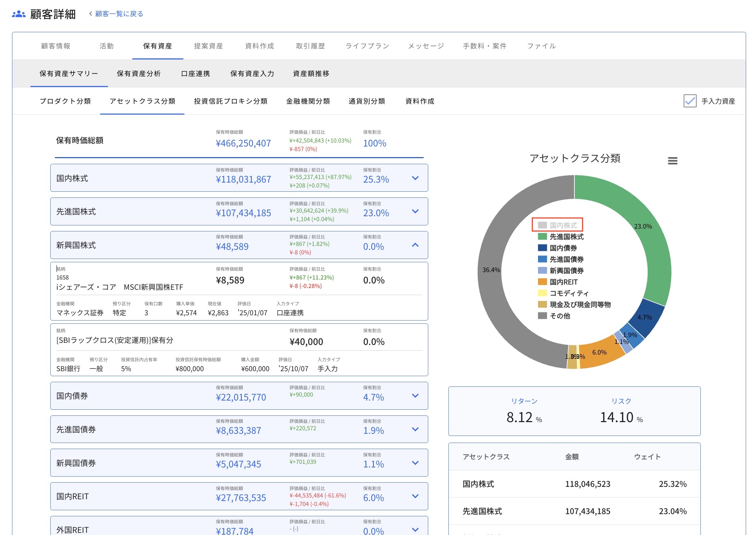Select 金融機関分類 classification tab
This screenshot has width=756, height=535.
click(x=308, y=101)
